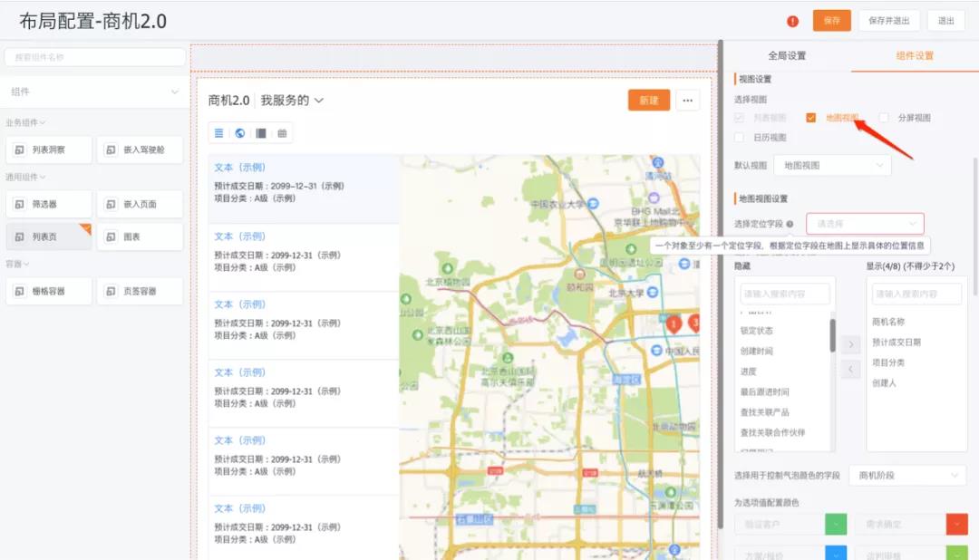Open the three-dots more options button
This screenshot has width=979, height=560.
(688, 101)
